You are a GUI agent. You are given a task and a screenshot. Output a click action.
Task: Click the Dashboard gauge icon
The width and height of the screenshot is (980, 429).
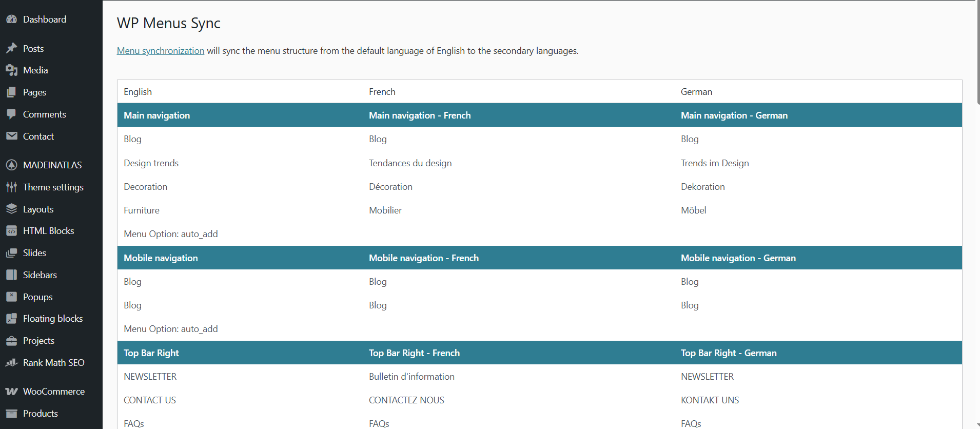click(x=11, y=19)
